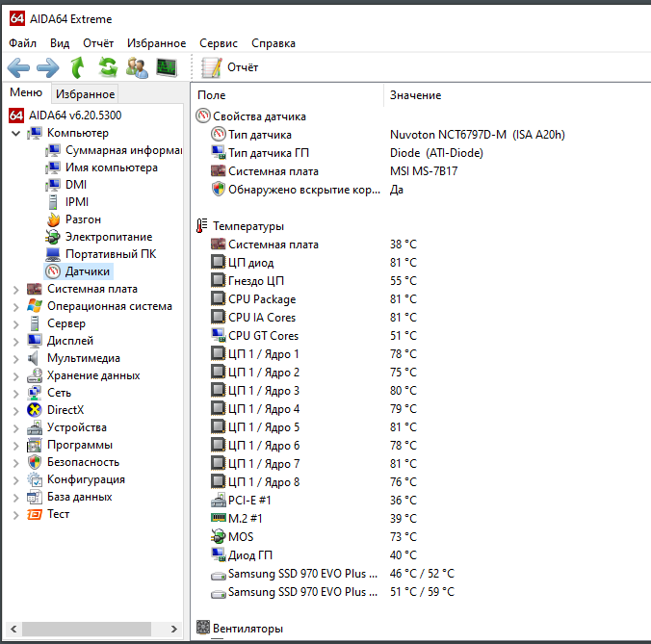Image resolution: width=651 pixels, height=644 pixels.
Task: Click the MOS sensor icon
Action: pyautogui.click(x=219, y=536)
